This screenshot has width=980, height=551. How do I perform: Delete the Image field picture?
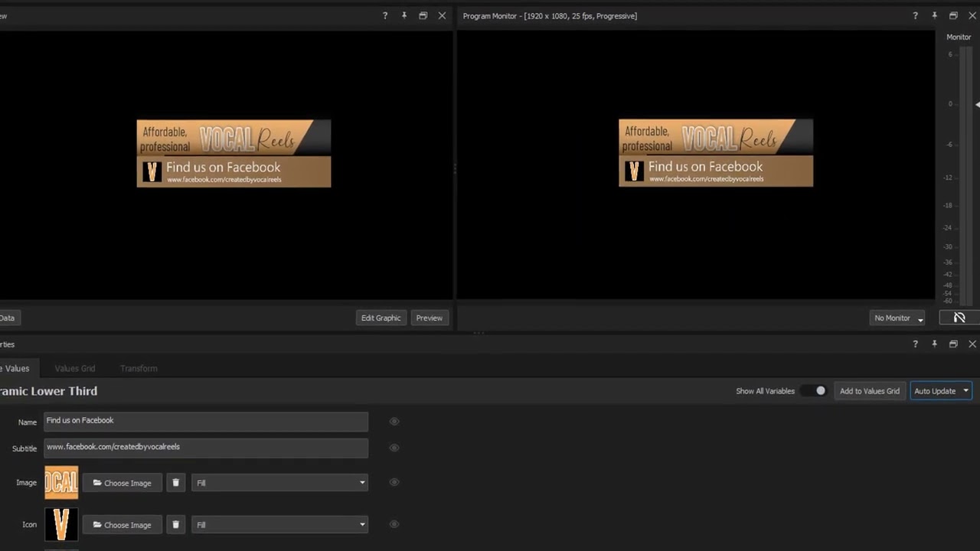(175, 483)
